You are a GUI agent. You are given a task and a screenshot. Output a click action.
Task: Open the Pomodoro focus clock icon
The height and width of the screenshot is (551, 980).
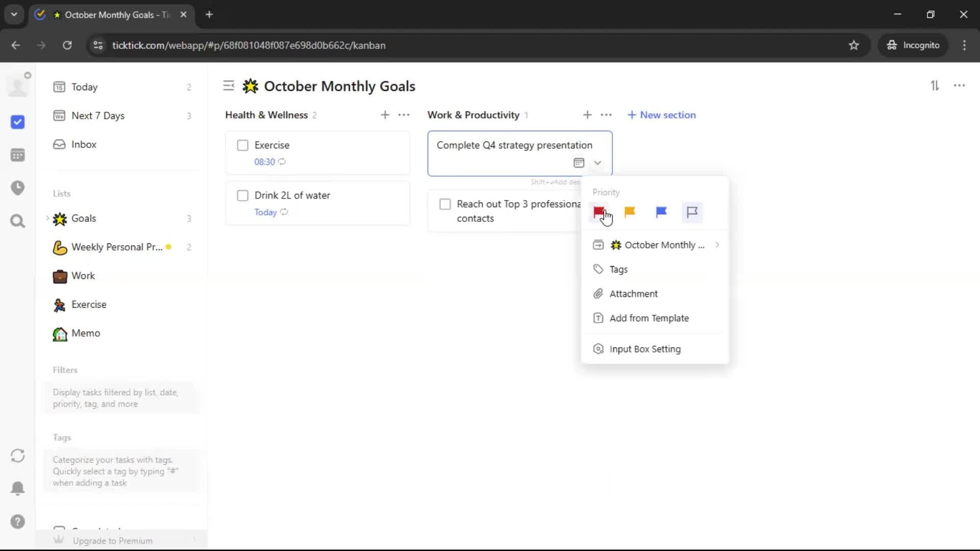coord(18,188)
